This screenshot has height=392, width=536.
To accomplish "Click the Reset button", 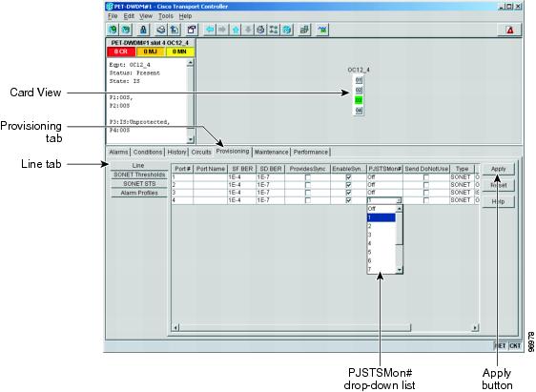I will [x=498, y=185].
